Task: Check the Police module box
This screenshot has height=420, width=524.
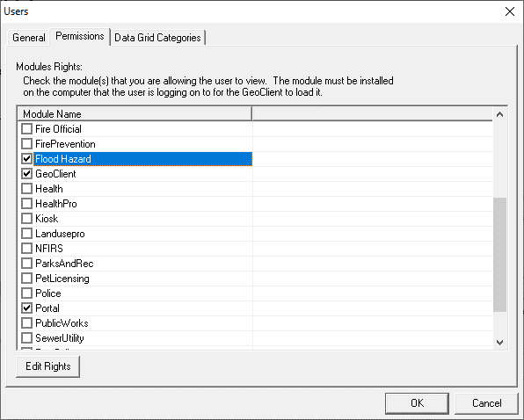Action: [26, 293]
